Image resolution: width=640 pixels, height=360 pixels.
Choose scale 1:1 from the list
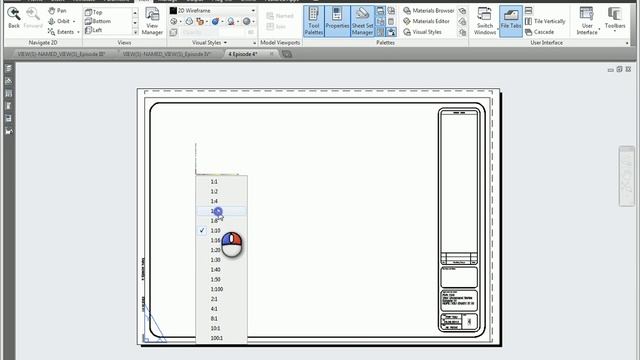click(x=222, y=182)
